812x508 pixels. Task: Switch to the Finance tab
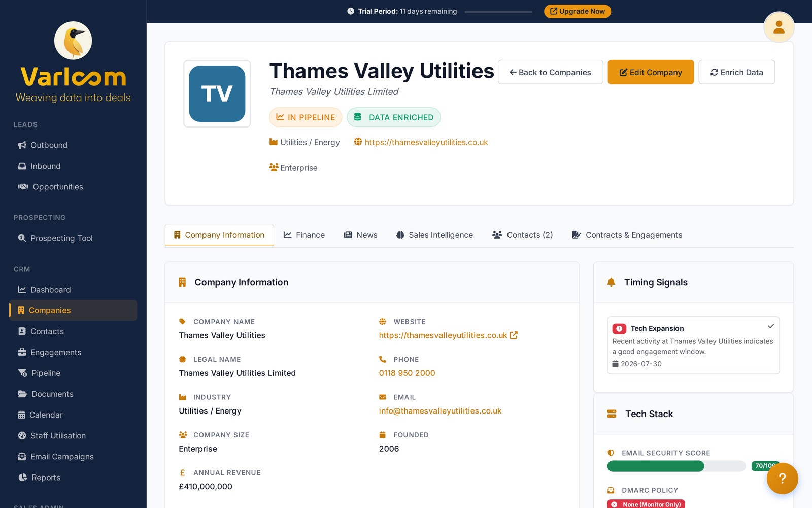coord(304,235)
